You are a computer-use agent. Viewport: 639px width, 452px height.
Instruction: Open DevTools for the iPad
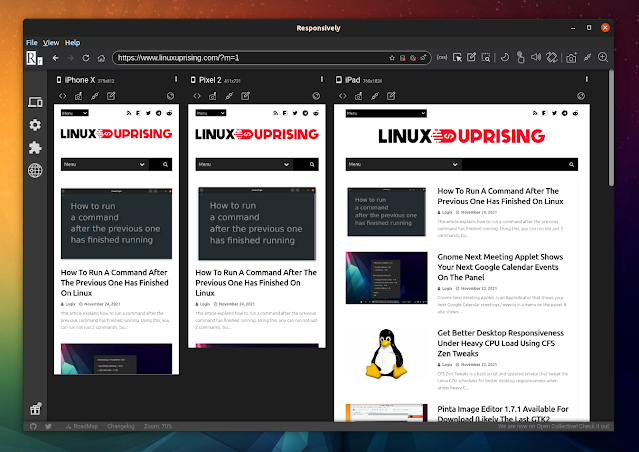tap(342, 96)
